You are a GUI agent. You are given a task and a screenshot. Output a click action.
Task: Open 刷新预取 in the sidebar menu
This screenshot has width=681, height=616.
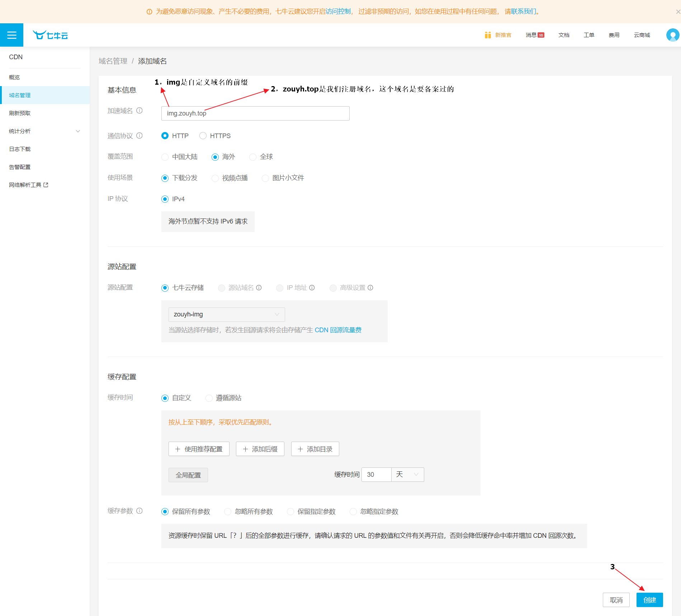pyautogui.click(x=20, y=113)
